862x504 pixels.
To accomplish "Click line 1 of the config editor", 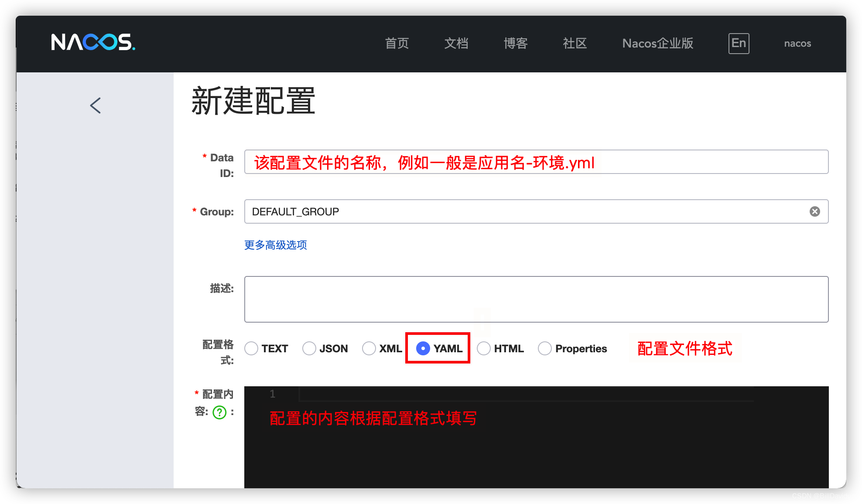I will tap(526, 394).
